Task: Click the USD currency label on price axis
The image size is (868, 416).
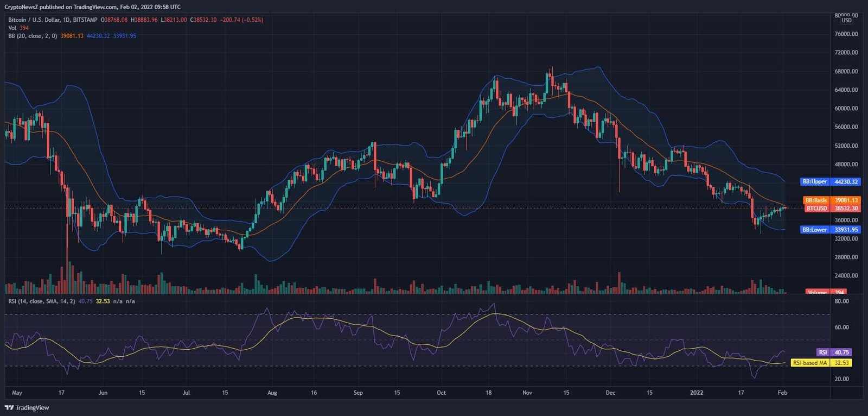Action: [846, 21]
